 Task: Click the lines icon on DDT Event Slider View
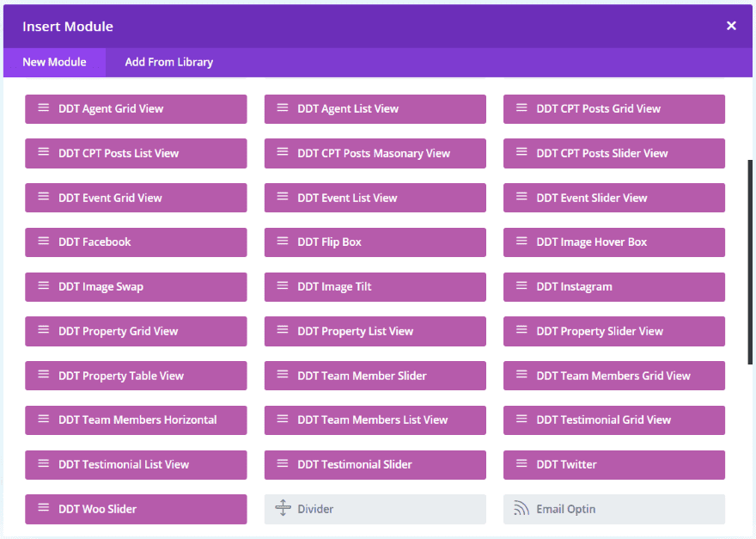tap(521, 197)
